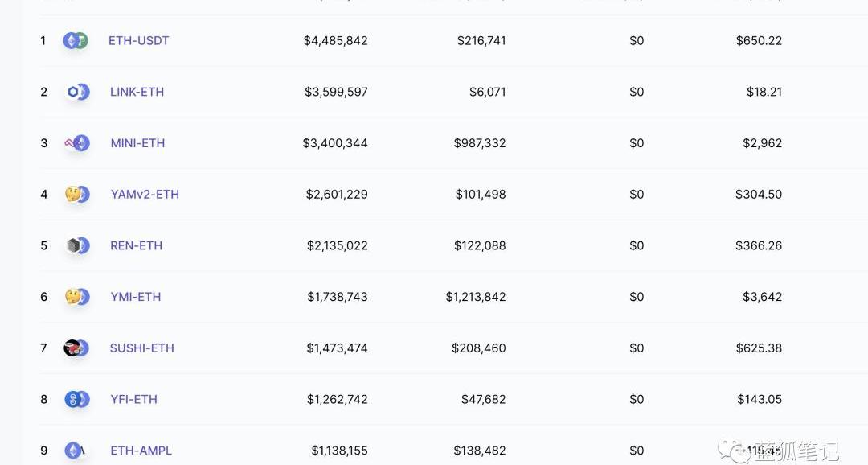Select the $4,485,842 liquidity value

click(x=335, y=40)
